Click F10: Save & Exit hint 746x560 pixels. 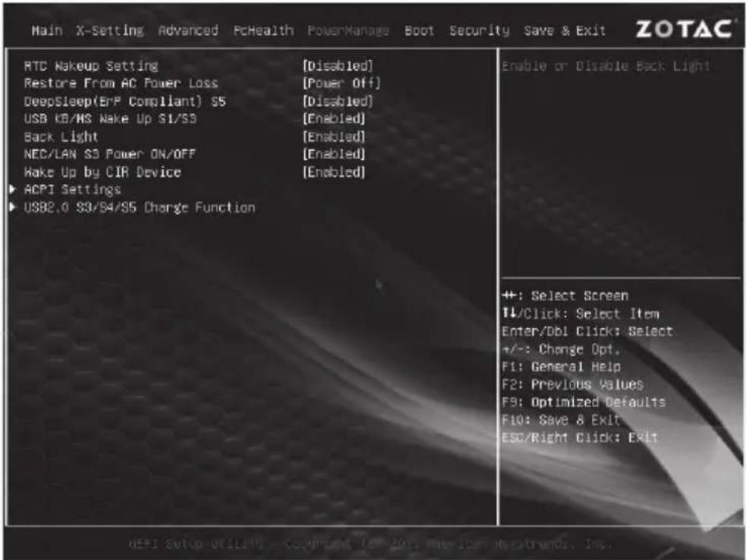(x=562, y=421)
